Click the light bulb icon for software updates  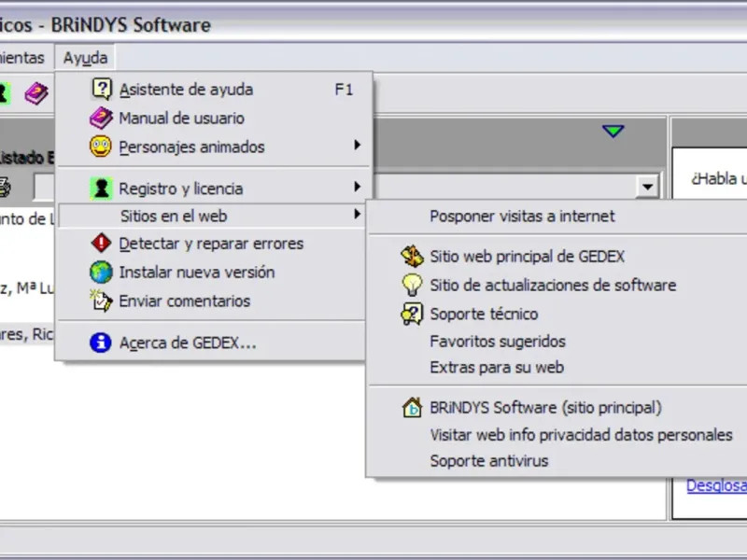pyautogui.click(x=412, y=285)
